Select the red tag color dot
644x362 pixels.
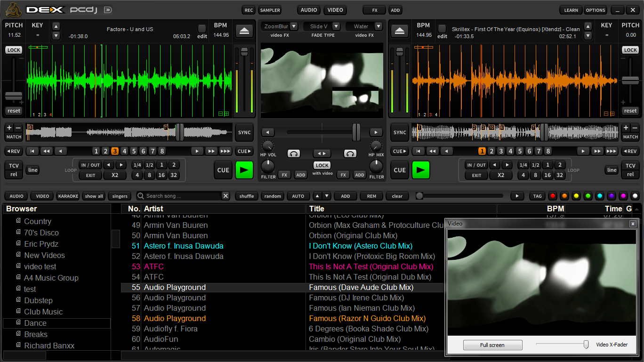click(553, 196)
